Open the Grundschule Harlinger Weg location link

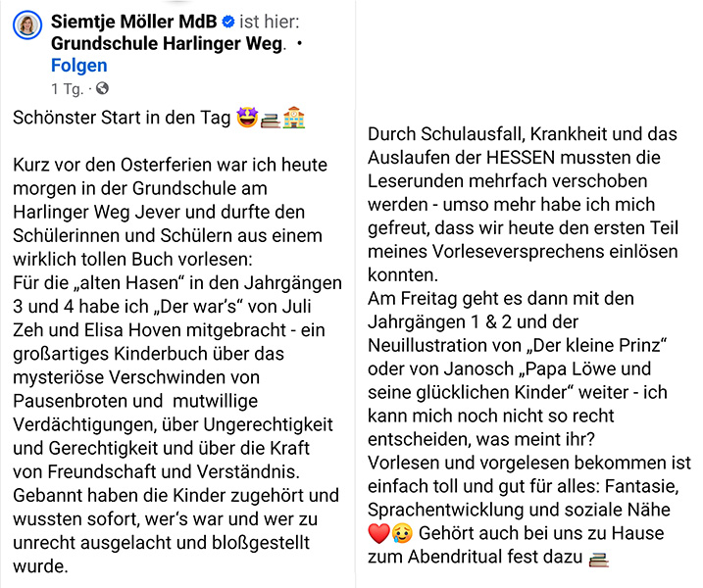(167, 43)
